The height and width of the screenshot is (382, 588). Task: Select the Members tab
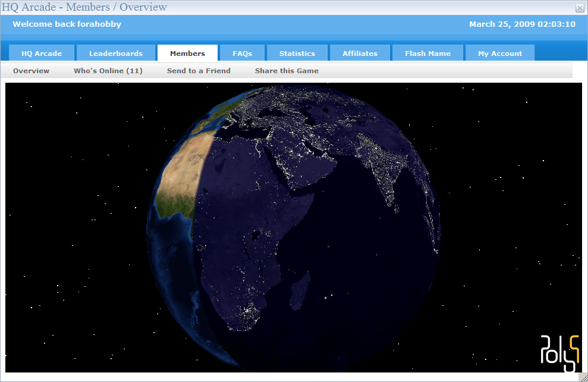[x=187, y=53]
